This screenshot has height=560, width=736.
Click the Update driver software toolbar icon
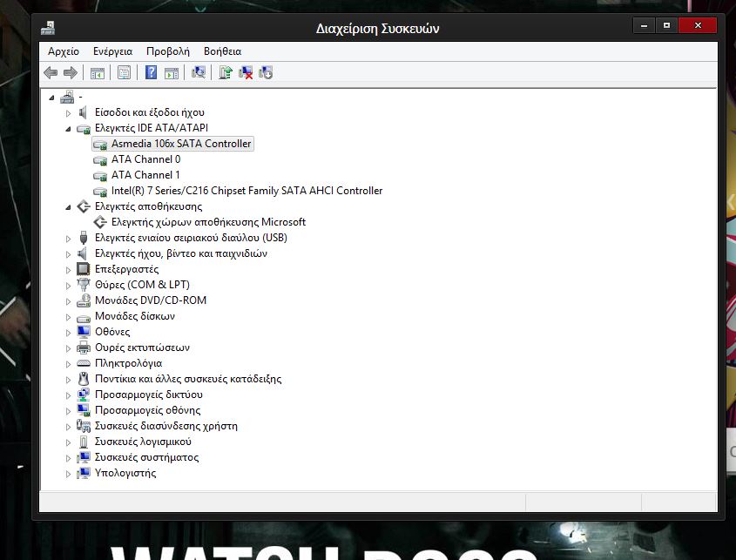point(226,72)
